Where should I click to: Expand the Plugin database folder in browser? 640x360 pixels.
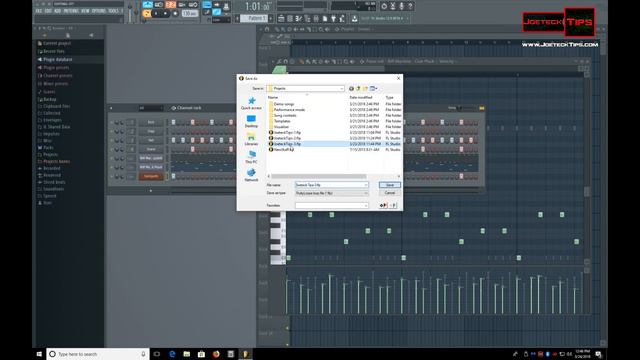click(58, 60)
